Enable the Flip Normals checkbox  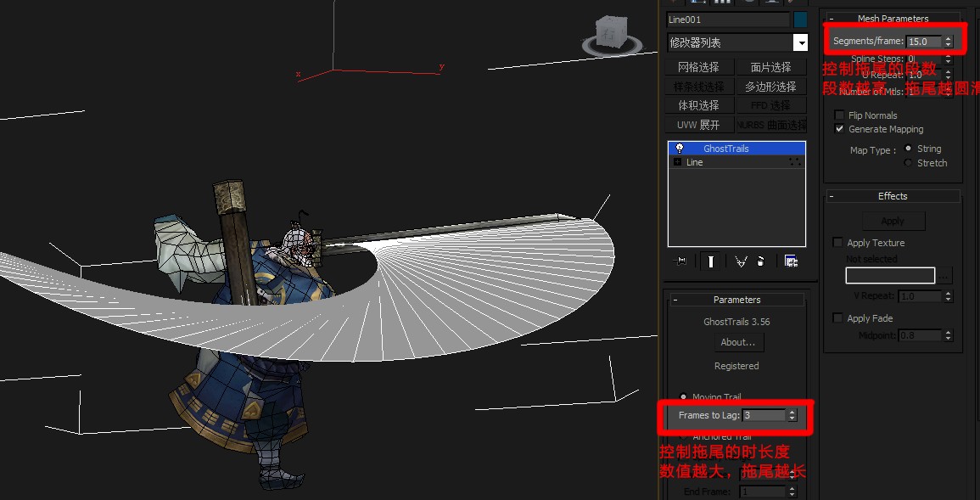839,115
